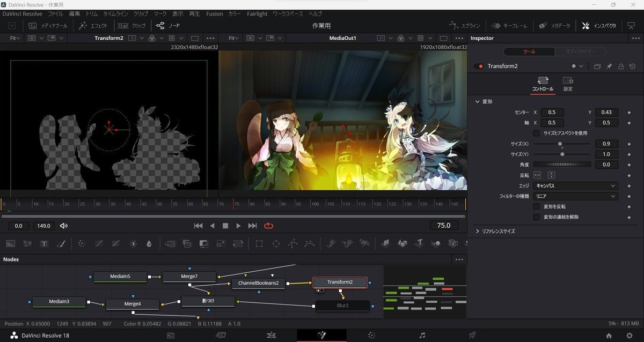
Task: Toggle Transform2 node enable switch
Action: (x=478, y=66)
